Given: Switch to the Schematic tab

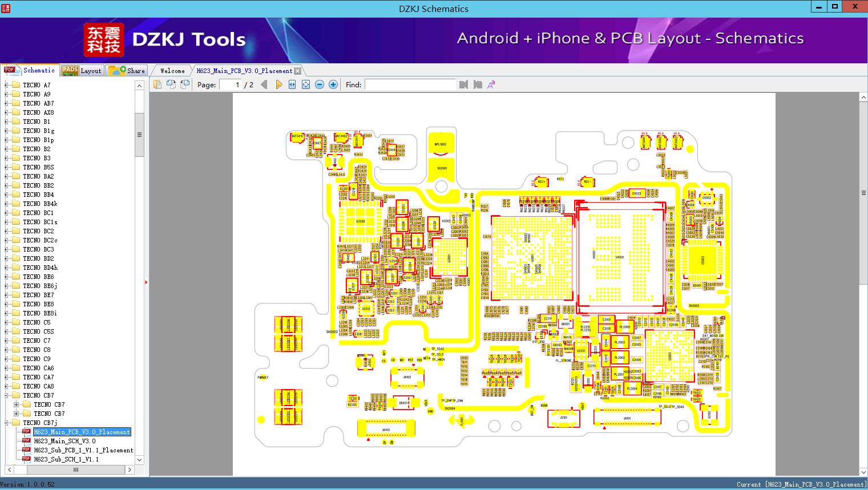Looking at the screenshot, I should 30,70.
